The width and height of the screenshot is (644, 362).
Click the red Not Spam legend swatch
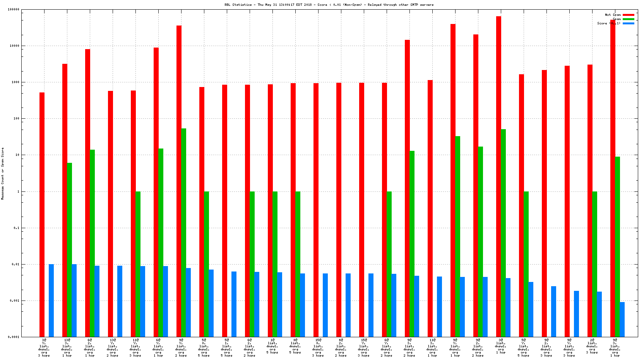[628, 15]
